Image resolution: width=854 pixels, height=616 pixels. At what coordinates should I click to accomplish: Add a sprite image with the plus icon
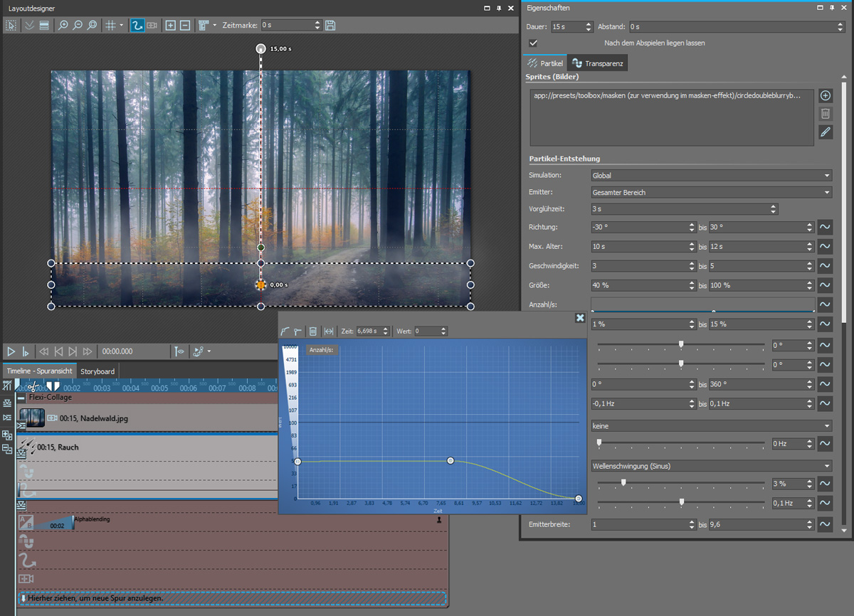click(826, 95)
